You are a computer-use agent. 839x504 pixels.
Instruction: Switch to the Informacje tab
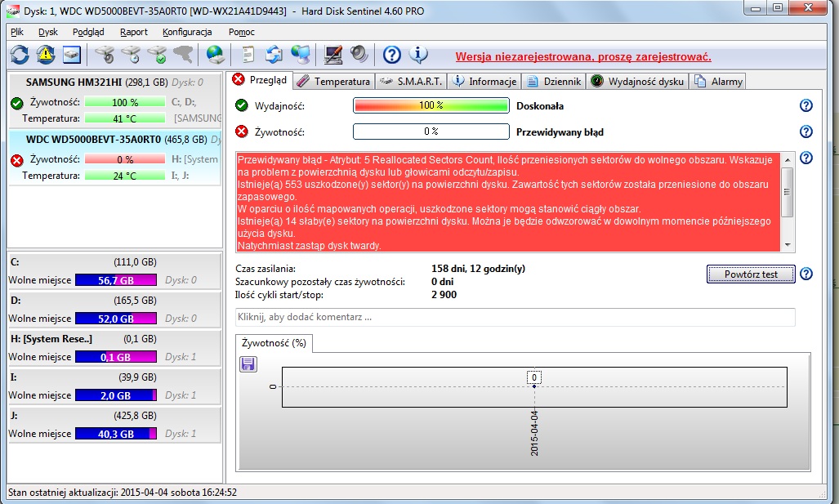(x=484, y=82)
